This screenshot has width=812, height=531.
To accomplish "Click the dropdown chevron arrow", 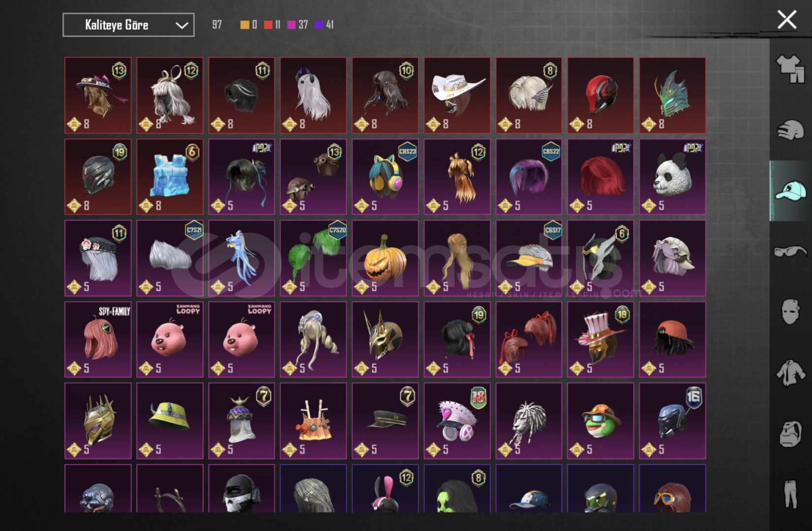I will click(x=182, y=26).
